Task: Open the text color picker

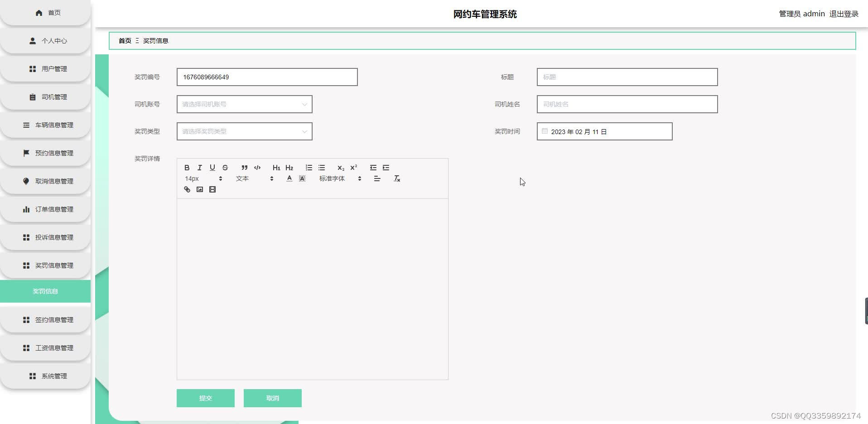Action: 289,178
